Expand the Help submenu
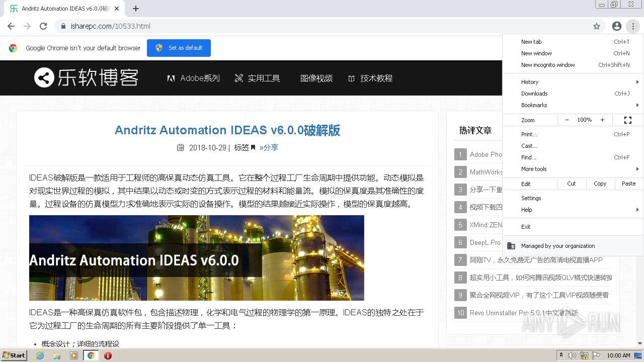Viewport: 644px width, 362px height. [x=573, y=210]
